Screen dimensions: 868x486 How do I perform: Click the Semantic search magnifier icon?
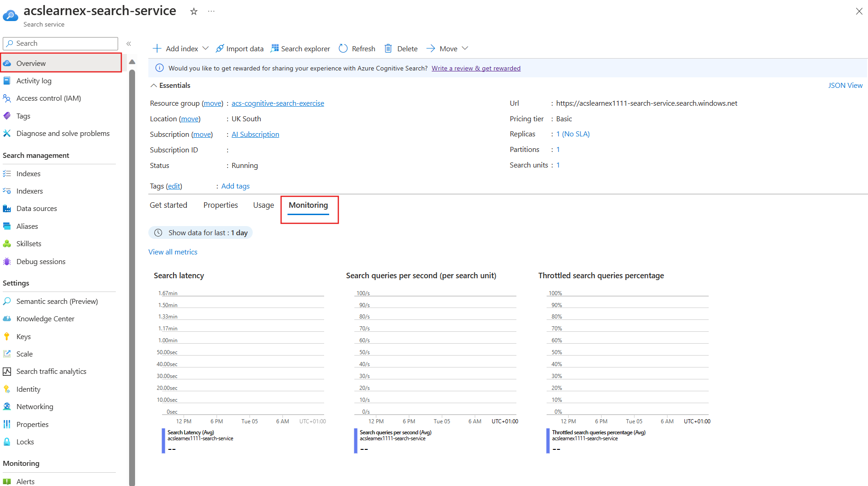(7, 301)
